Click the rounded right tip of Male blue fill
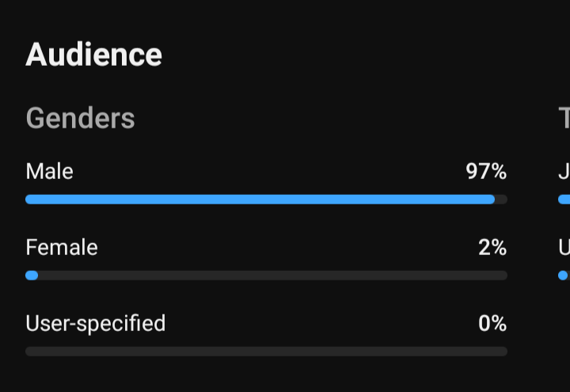This screenshot has height=392, width=570. click(x=492, y=200)
